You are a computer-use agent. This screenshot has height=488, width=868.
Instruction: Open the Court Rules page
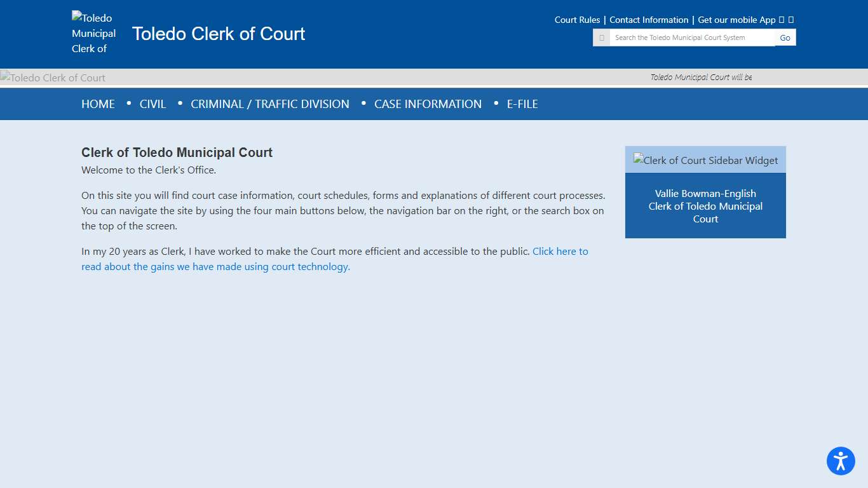pos(576,20)
